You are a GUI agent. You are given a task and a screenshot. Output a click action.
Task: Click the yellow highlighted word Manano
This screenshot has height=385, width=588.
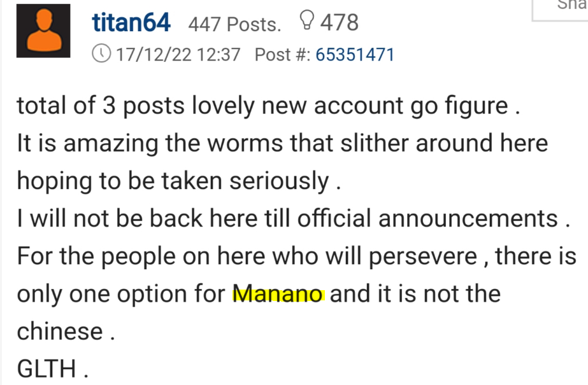[279, 295]
